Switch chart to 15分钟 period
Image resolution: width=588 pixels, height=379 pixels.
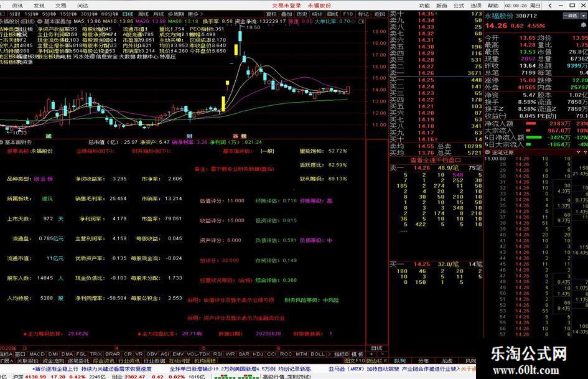point(68,14)
